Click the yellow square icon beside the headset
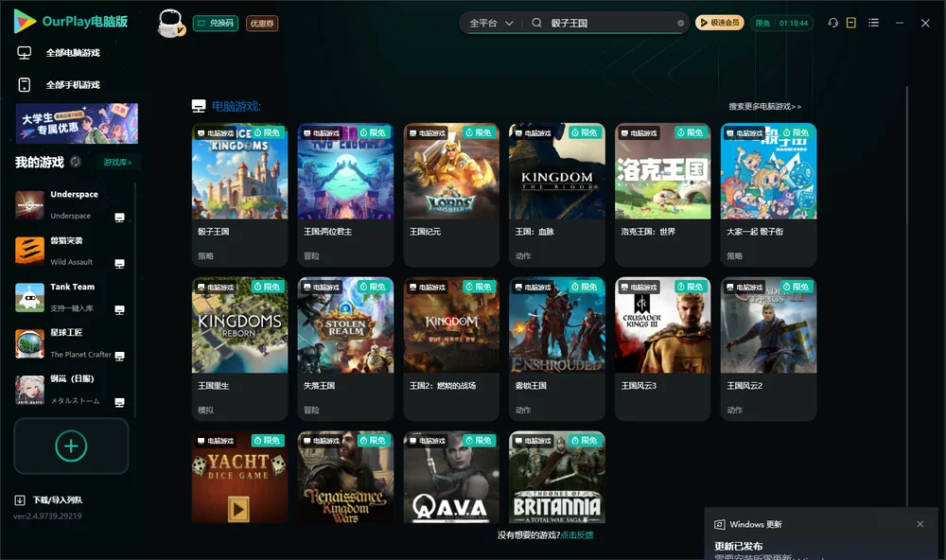This screenshot has height=560, width=946. pyautogui.click(x=851, y=23)
